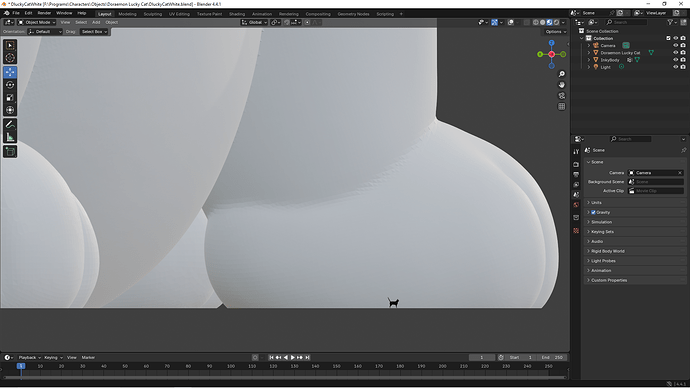
Task: Click the current frame number field
Action: point(481,357)
